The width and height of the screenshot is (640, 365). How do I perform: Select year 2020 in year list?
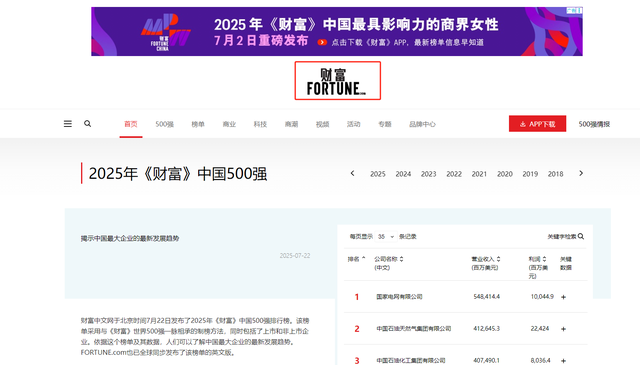[505, 174]
